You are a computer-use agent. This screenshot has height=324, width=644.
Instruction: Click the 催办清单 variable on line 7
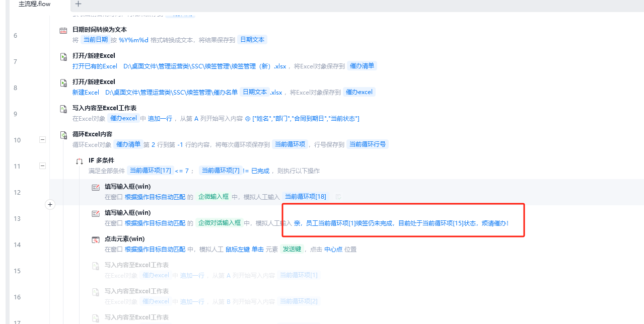coord(362,66)
